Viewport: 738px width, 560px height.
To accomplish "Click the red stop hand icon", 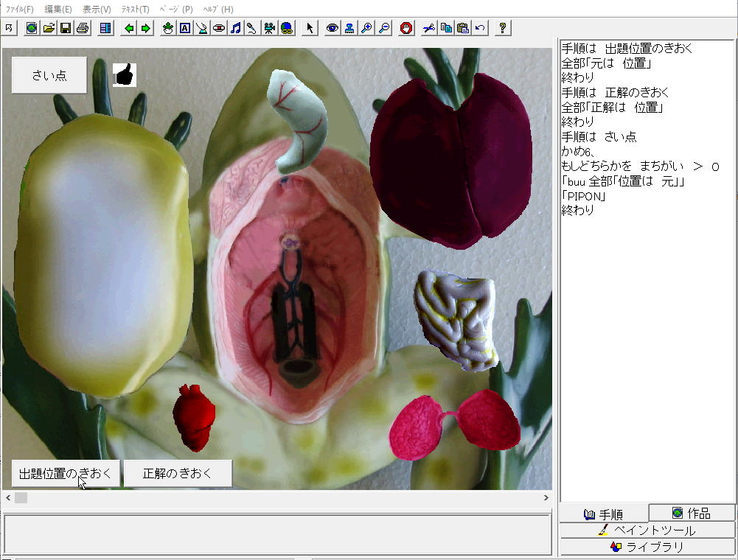I will pos(405,28).
